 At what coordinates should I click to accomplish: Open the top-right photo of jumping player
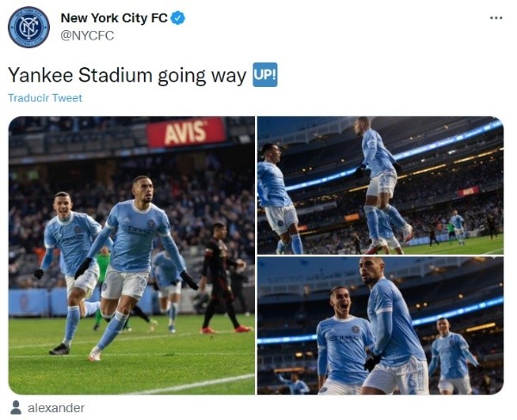click(380, 185)
